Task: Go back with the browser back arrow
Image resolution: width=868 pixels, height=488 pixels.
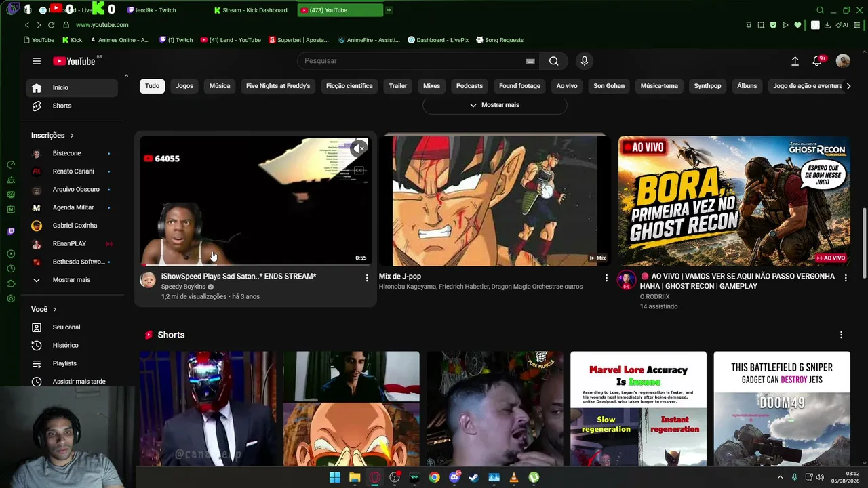Action: coord(27,25)
